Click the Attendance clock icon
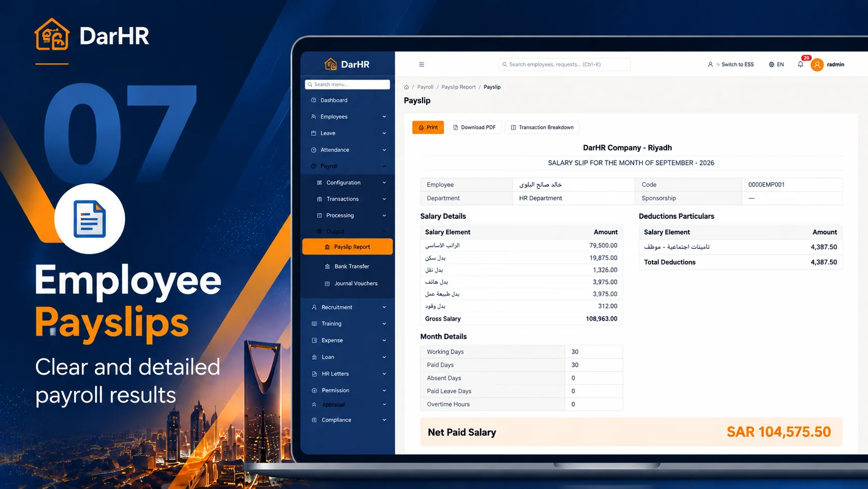Viewport: 868px width, 489px height. 314,150
